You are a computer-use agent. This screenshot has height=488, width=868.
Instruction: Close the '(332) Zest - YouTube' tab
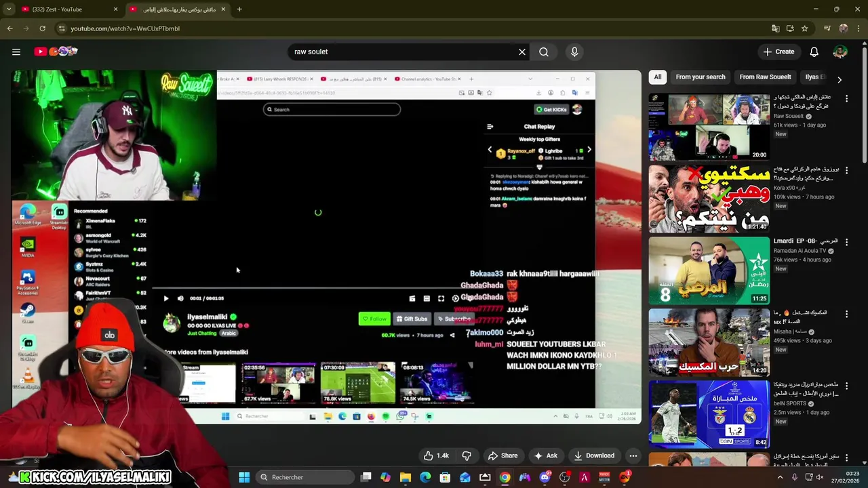115,9
